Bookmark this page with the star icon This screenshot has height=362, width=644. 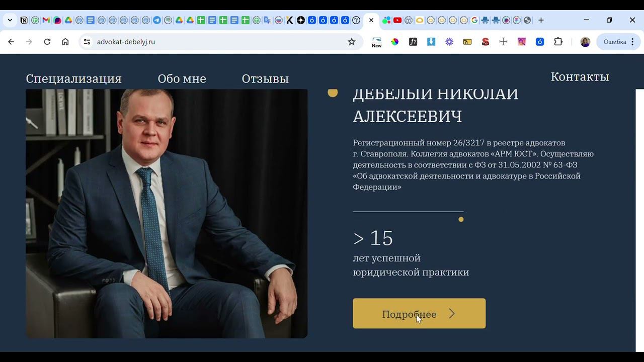[x=352, y=42]
